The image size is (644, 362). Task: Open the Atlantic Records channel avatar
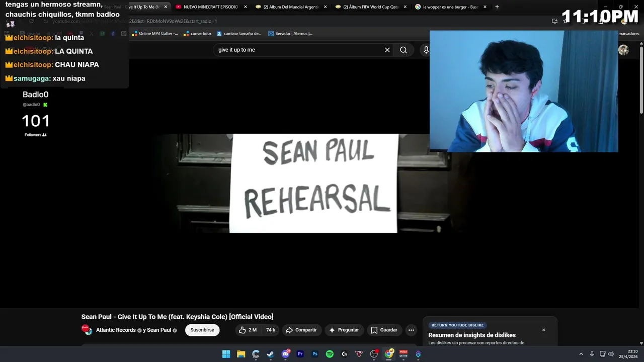coord(87,330)
